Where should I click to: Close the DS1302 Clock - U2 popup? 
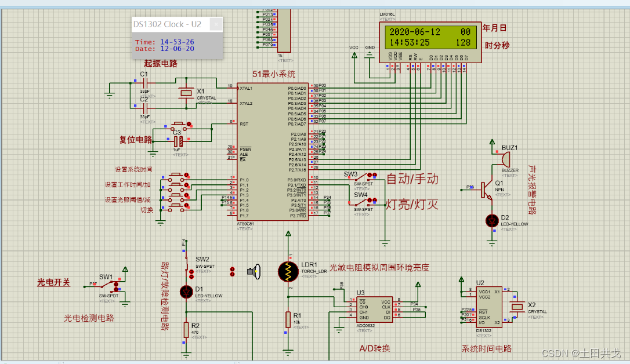click(x=216, y=24)
